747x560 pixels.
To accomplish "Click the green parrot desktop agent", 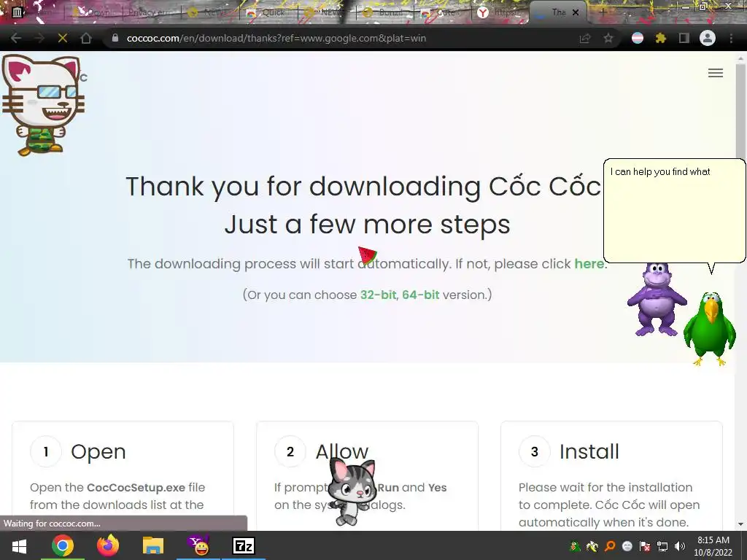I will coord(710,329).
